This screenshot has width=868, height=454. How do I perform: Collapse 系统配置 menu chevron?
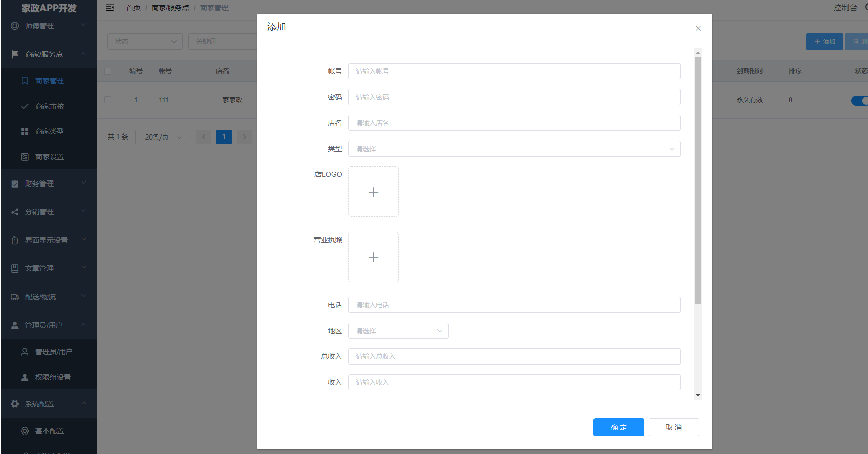pos(84,403)
